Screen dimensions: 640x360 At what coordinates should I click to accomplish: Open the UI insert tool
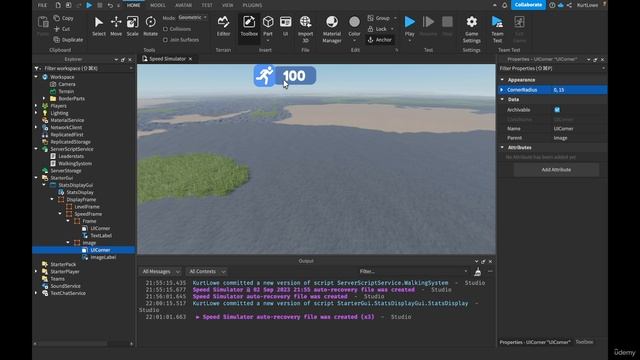[285, 26]
